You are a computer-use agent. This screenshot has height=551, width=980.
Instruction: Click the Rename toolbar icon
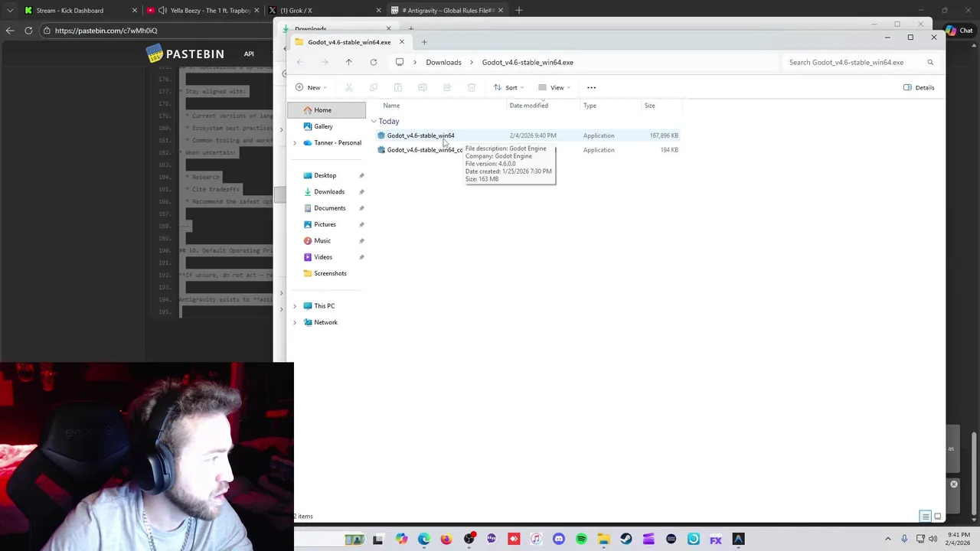(423, 87)
